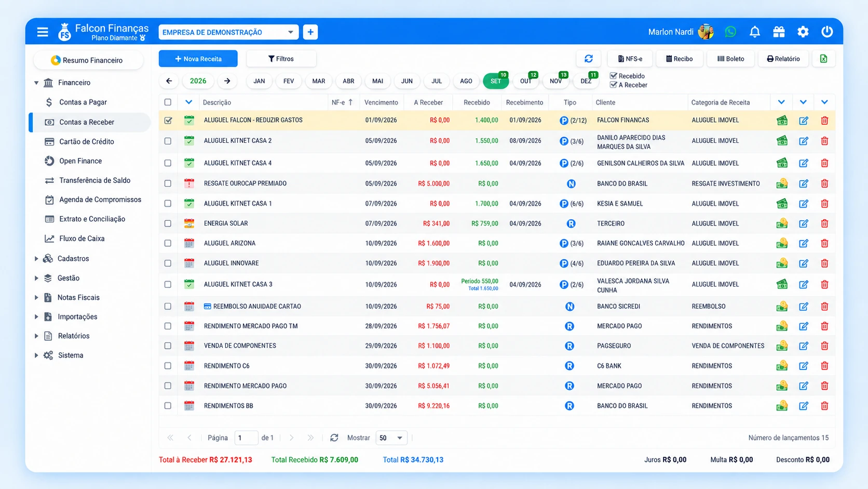
Task: Click the user avatar of Marlon Nardi
Action: pos(706,32)
